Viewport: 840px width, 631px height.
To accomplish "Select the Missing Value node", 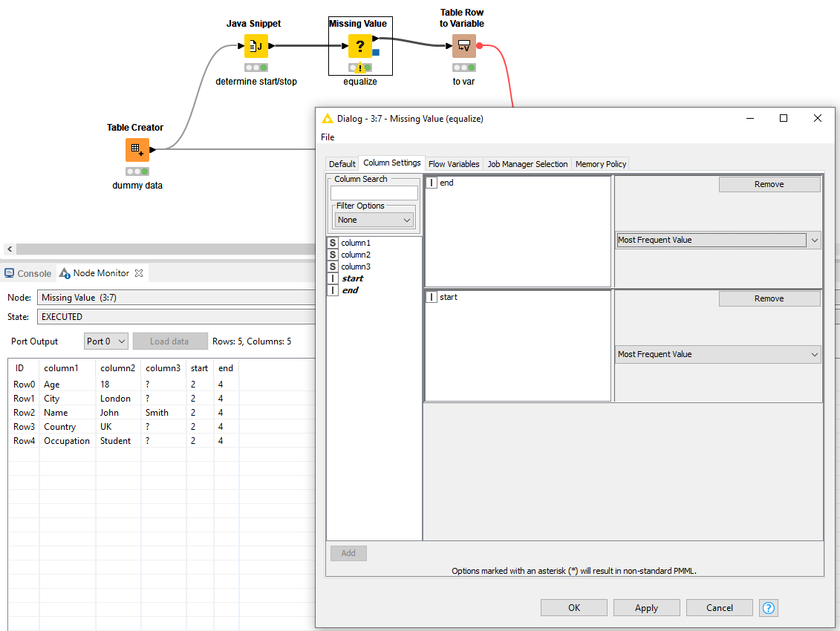I will pos(360,46).
